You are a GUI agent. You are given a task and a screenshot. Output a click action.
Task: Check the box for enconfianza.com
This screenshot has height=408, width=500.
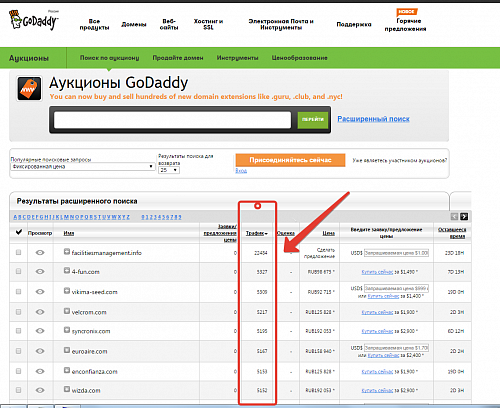tap(18, 371)
